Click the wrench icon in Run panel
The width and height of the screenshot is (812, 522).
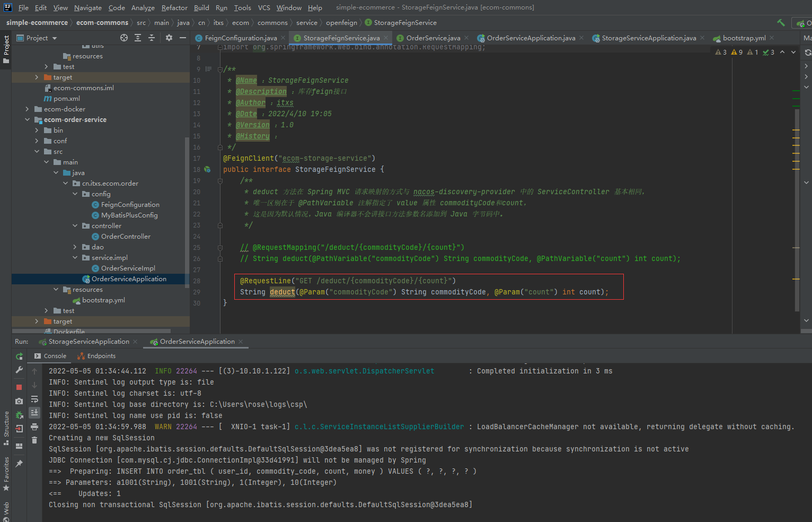pos(19,370)
